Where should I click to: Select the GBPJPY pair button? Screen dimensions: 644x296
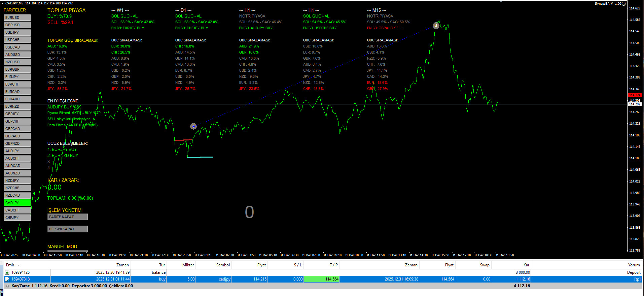tap(17, 114)
